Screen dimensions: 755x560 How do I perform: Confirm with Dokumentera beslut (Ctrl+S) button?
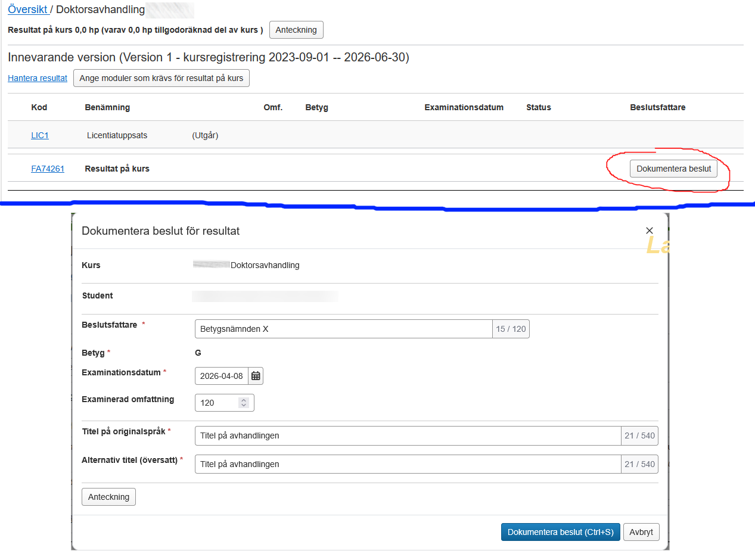pyautogui.click(x=560, y=532)
